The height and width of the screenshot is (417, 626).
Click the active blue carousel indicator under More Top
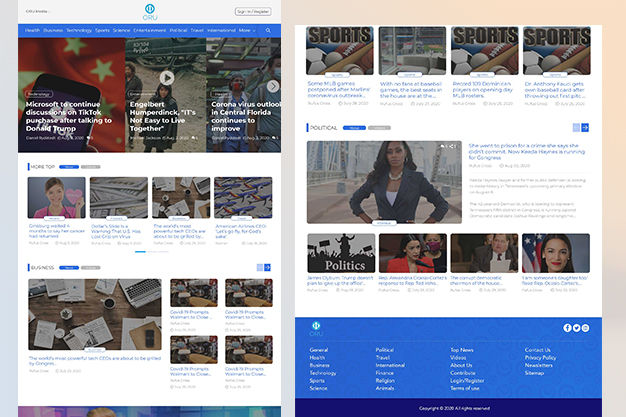(141, 252)
